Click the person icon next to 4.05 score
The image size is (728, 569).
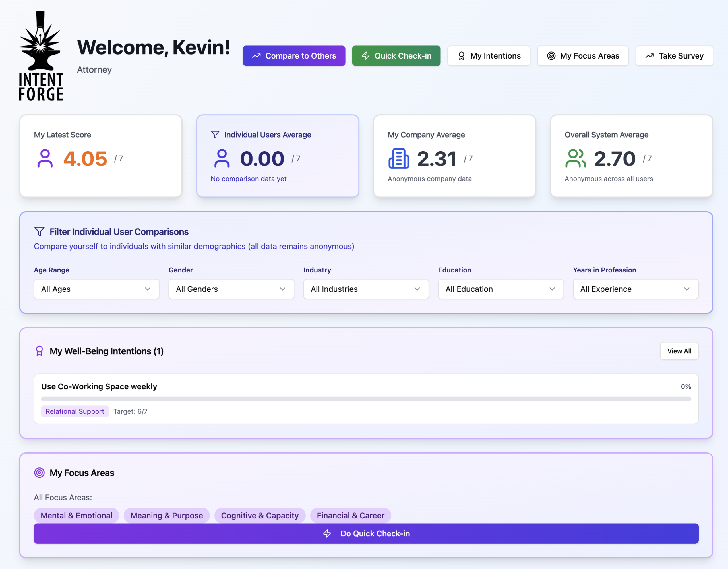coord(45,158)
